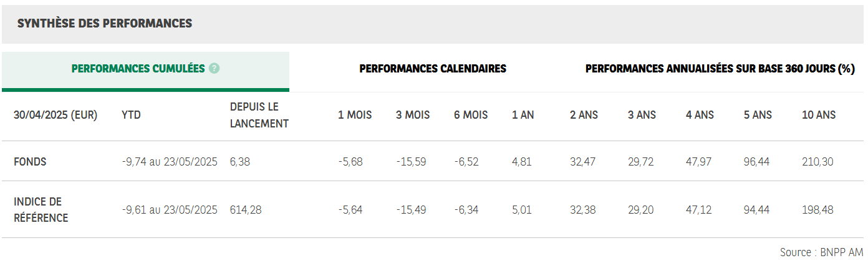Viewport: 868px width, 263px height.
Task: Switch to Performances Cumulées tab
Action: pyautogui.click(x=145, y=71)
